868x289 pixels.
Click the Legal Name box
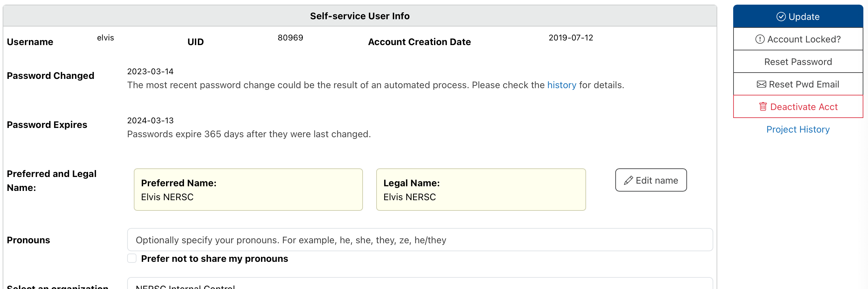(x=480, y=190)
